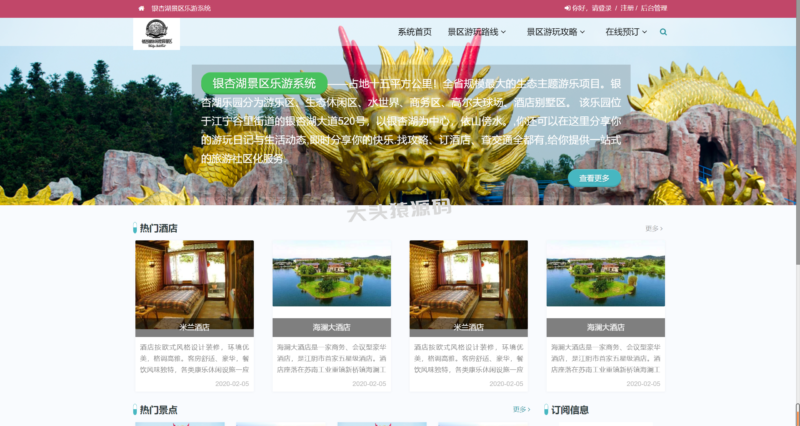
Task: Open the 米兰酒店 card beneath the 热门酒店 heading
Action: pyautogui.click(x=194, y=316)
